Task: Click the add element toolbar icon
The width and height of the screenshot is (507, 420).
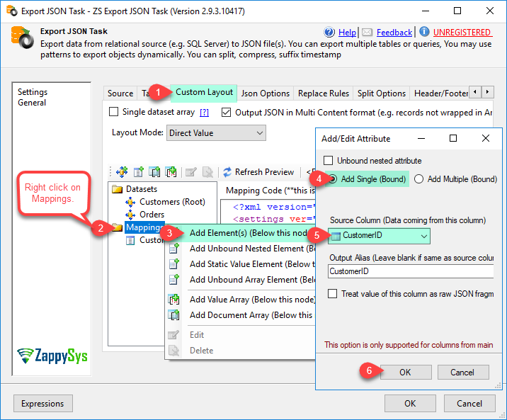Action: [138, 172]
